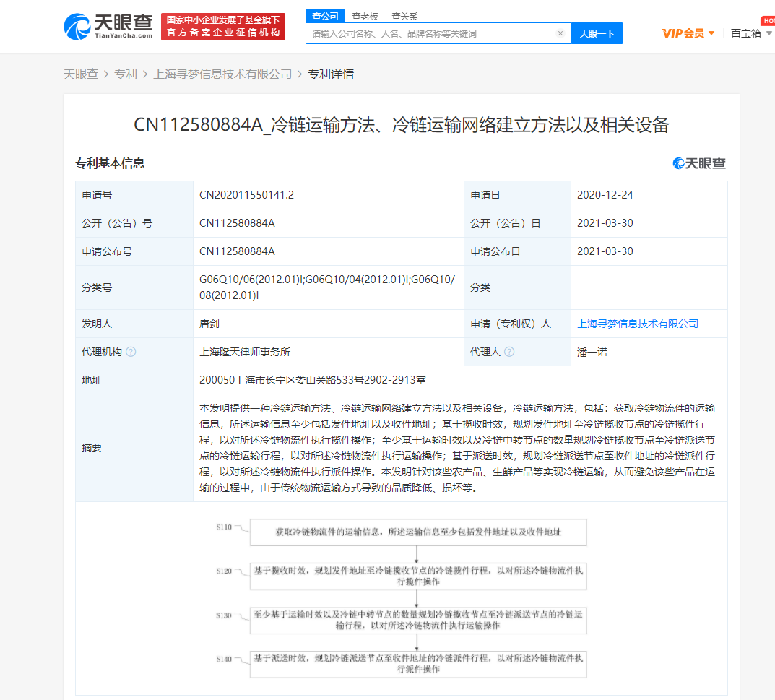Open the 上海寻梦信息技术有限公司 applicant link
This screenshot has width=775, height=700.
pos(638,324)
